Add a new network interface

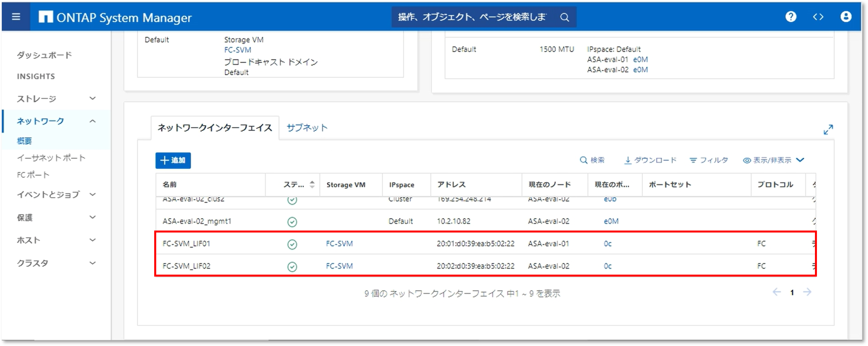point(173,161)
